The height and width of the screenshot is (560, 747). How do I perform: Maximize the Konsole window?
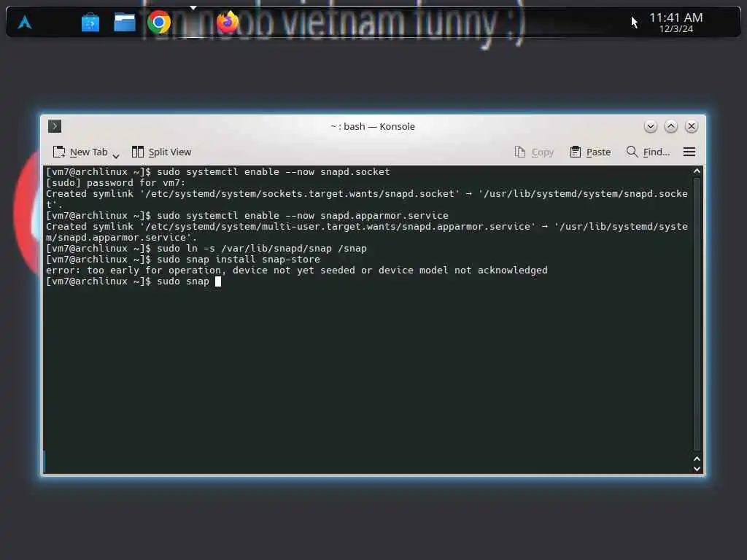pyautogui.click(x=671, y=126)
